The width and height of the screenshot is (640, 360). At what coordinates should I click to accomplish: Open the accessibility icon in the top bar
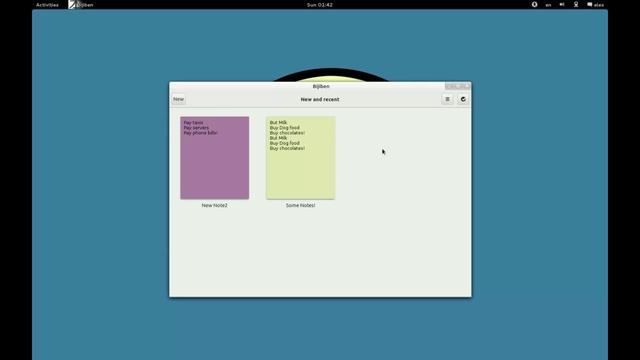(x=534, y=4)
